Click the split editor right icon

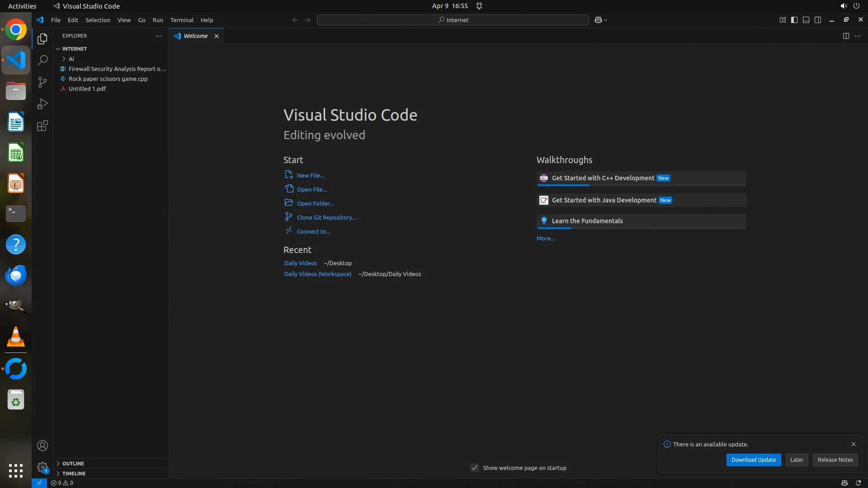pos(846,36)
